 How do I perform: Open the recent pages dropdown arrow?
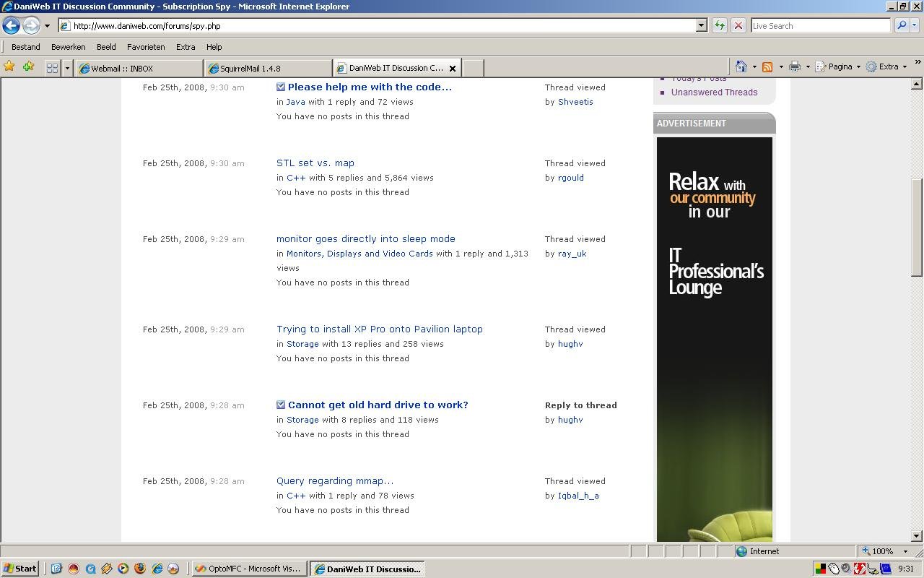point(47,25)
